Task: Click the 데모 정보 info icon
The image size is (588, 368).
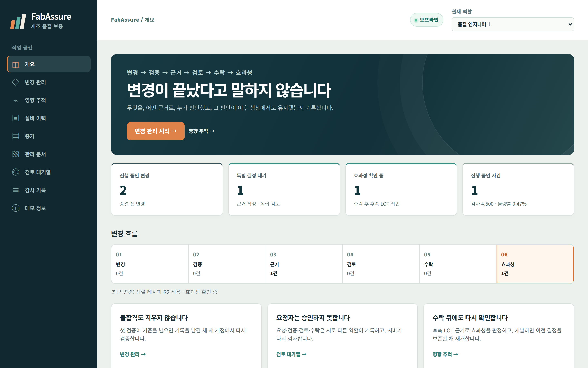Action: pyautogui.click(x=16, y=208)
